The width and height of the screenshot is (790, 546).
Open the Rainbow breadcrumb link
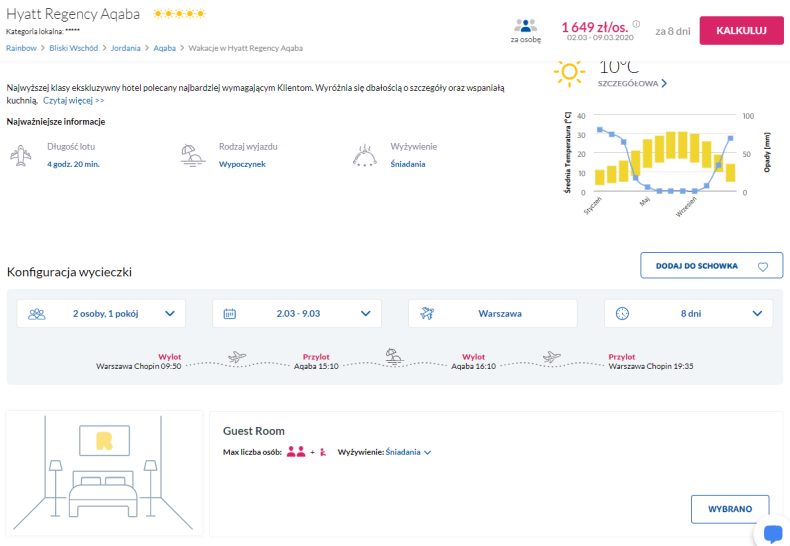pyautogui.click(x=21, y=48)
